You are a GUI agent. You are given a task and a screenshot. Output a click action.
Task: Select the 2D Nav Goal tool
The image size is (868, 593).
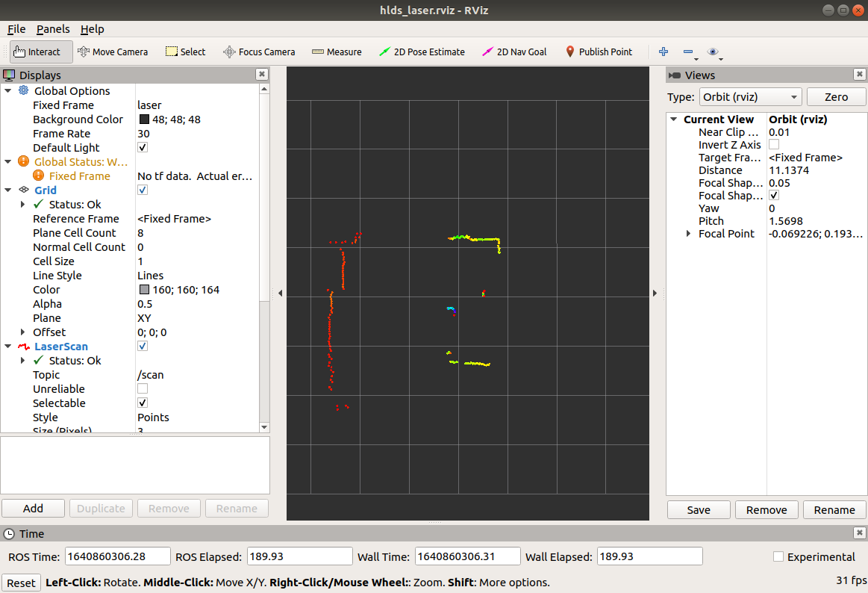(514, 52)
